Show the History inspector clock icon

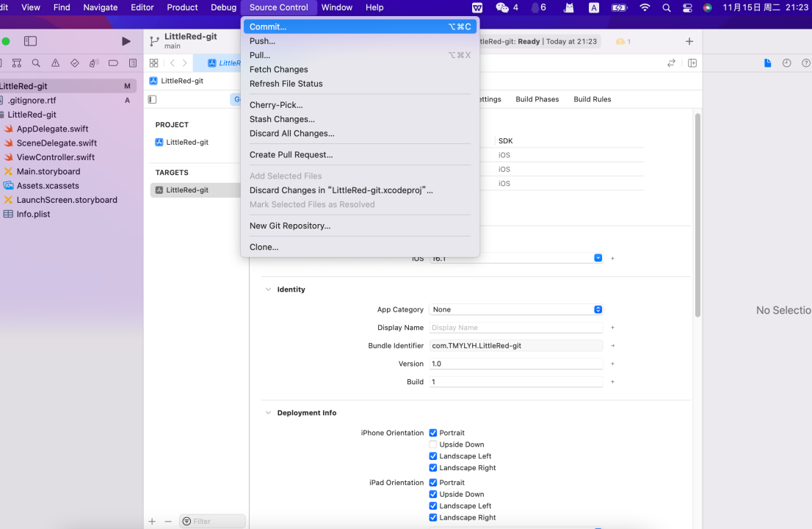click(786, 63)
